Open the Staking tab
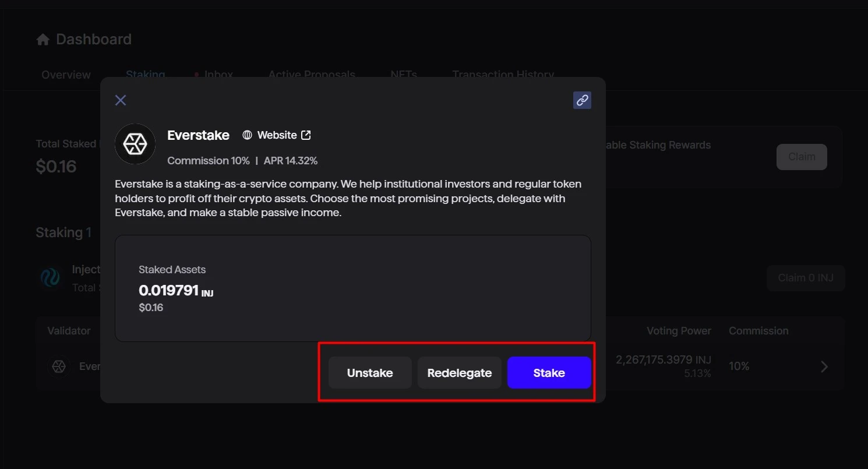The width and height of the screenshot is (868, 469). pyautogui.click(x=145, y=75)
